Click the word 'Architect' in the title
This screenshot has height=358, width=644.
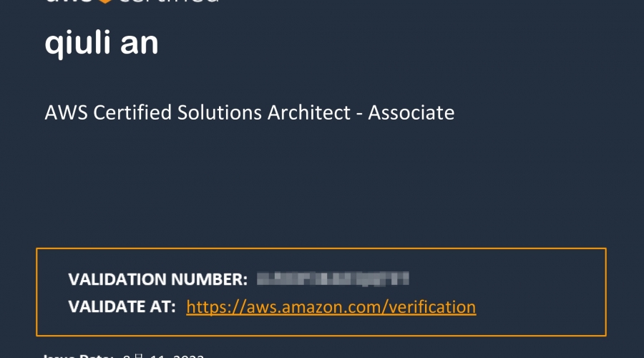309,112
